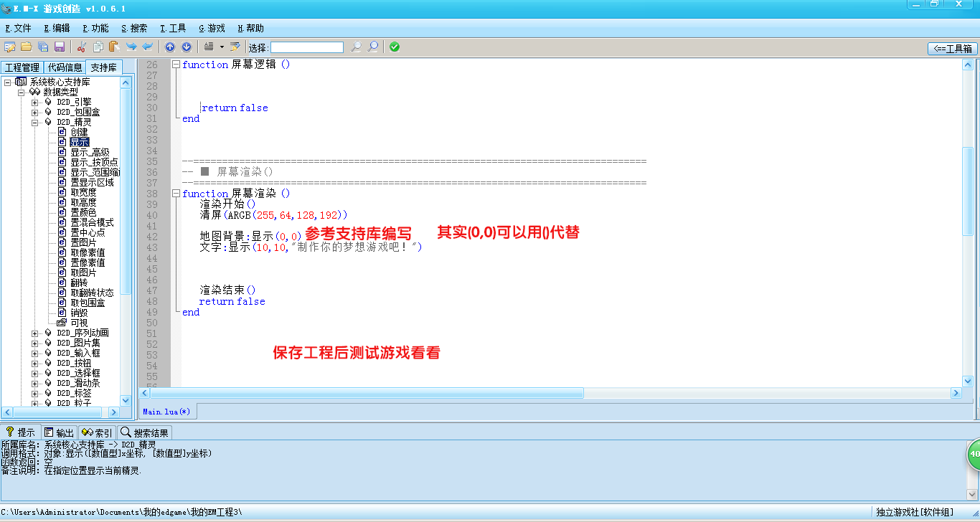Viewport: 980px width, 522px height.
Task: Click the save-all stacked disks icon
Action: tap(42, 47)
